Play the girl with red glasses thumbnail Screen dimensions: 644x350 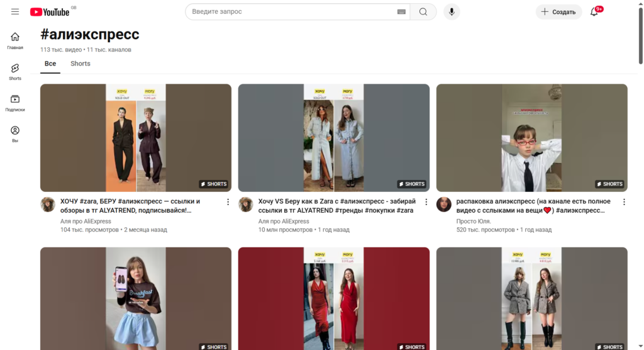(531, 138)
